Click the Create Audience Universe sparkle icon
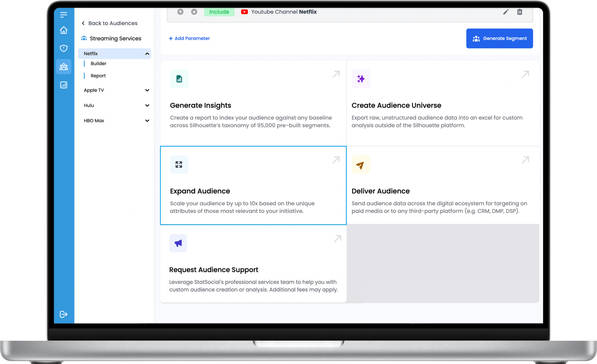The height and width of the screenshot is (364, 597). (x=361, y=79)
